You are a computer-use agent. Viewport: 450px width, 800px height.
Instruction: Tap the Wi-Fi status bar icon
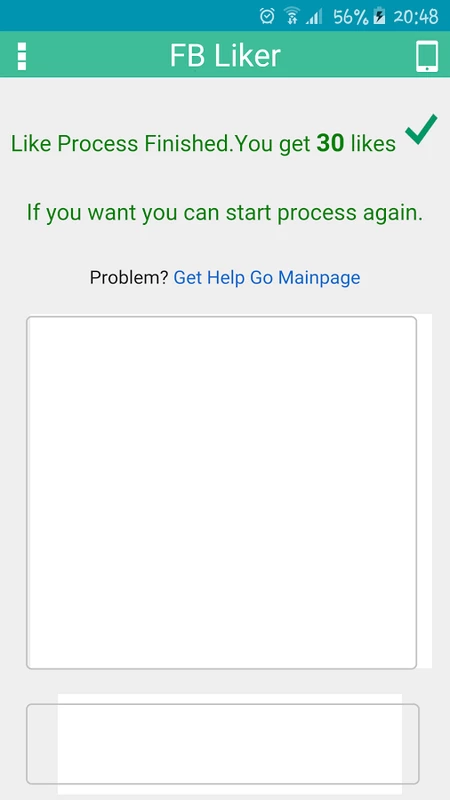click(292, 16)
